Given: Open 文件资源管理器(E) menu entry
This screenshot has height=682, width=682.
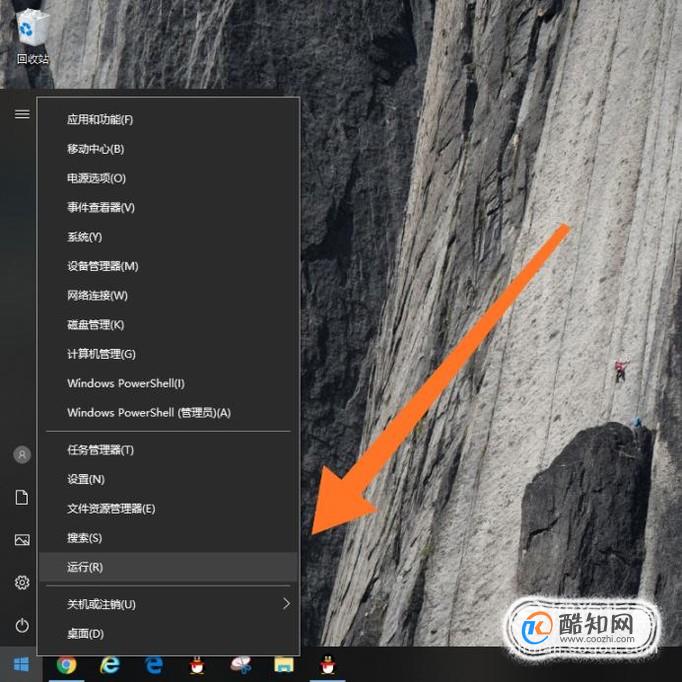Looking at the screenshot, I should (169, 508).
